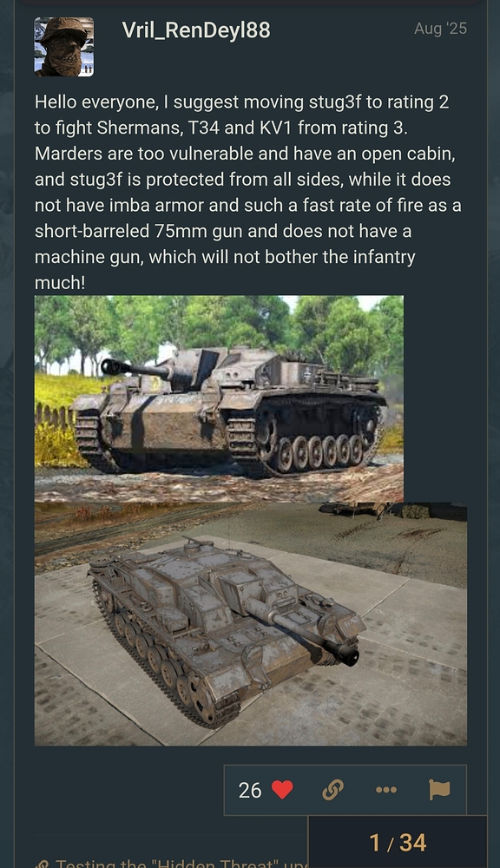Open the Testing the "Hidden Threat" linked topic

[181, 863]
